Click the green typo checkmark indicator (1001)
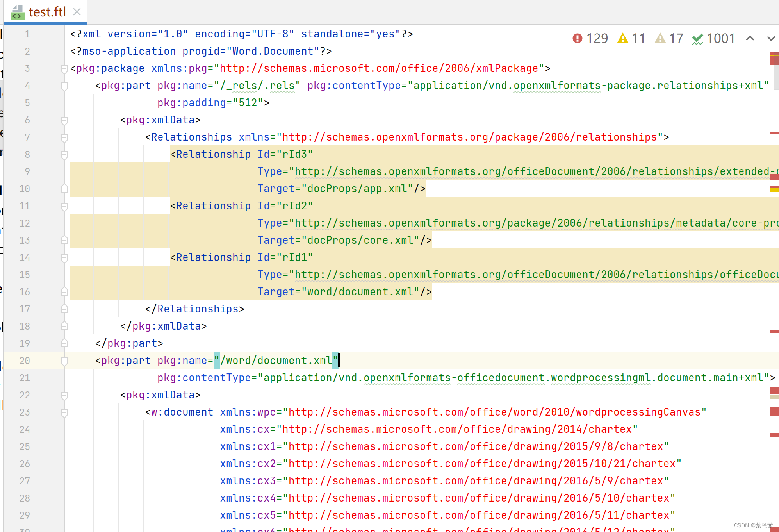The image size is (779, 532). tap(697, 39)
